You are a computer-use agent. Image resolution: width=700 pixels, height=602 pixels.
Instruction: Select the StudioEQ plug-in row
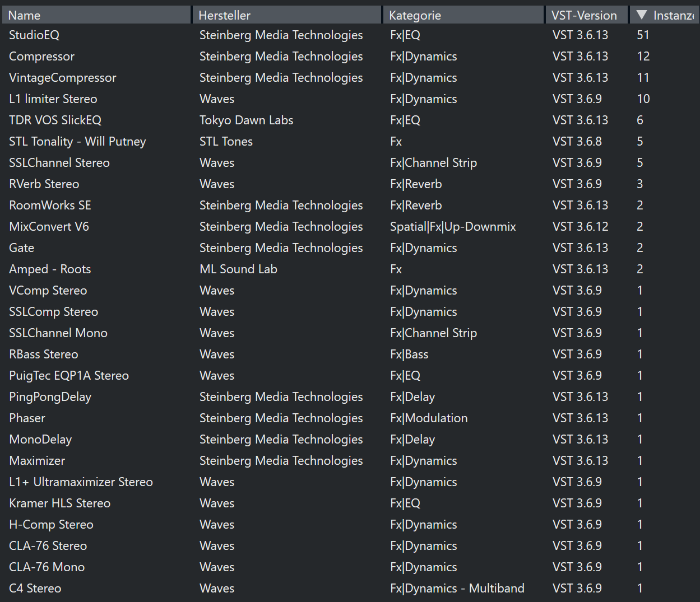click(34, 35)
